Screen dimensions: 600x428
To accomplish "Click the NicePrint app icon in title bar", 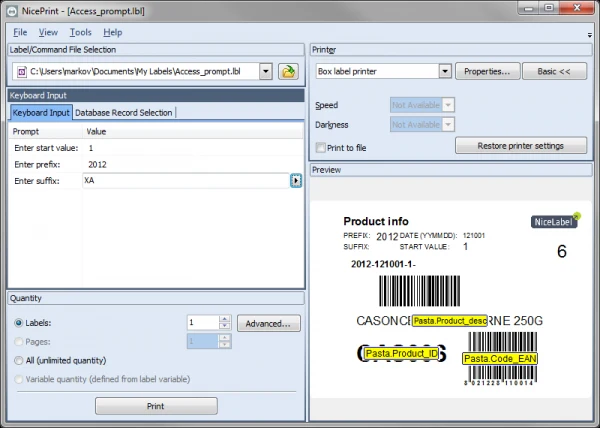I will (12, 11).
